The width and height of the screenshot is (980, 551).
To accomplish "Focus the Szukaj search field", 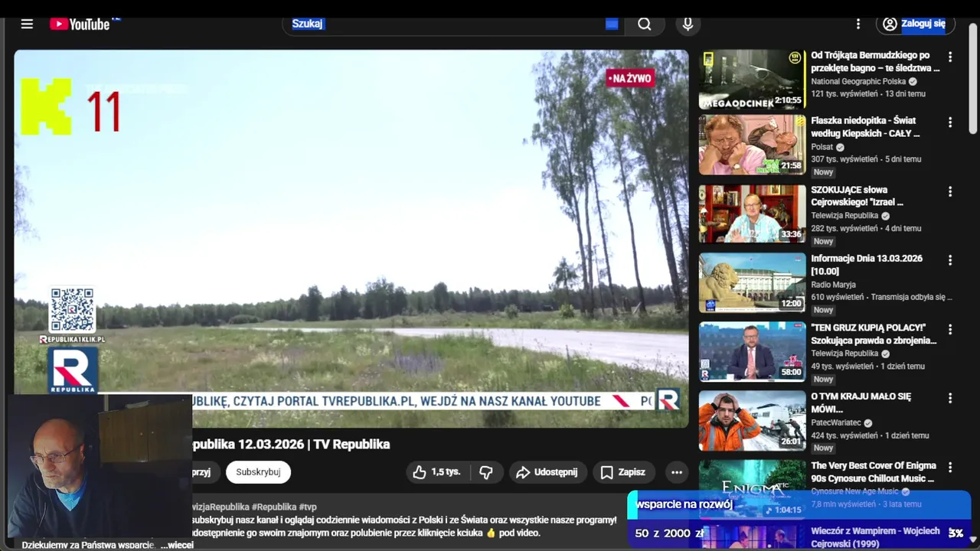I will pos(452,24).
